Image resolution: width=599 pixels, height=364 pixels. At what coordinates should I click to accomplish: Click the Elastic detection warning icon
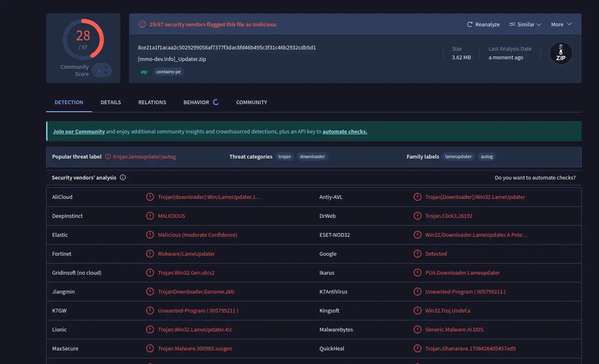coord(150,235)
